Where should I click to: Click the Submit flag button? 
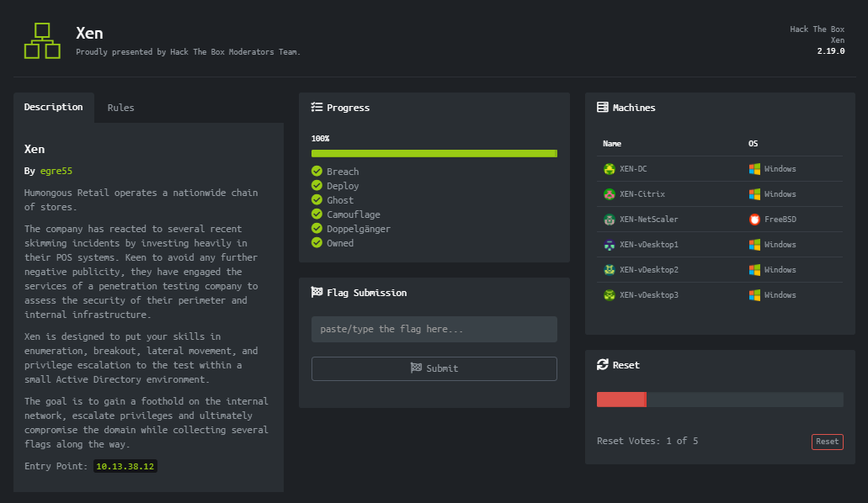coord(434,368)
